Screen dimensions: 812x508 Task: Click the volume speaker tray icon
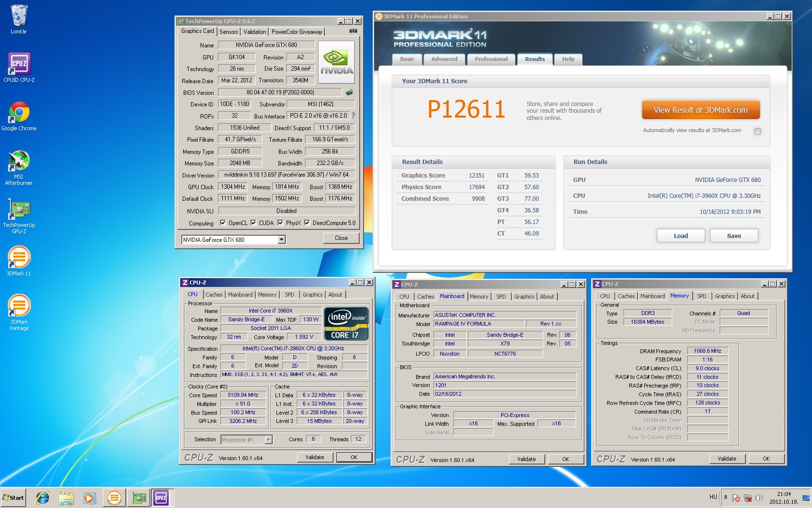point(759,498)
